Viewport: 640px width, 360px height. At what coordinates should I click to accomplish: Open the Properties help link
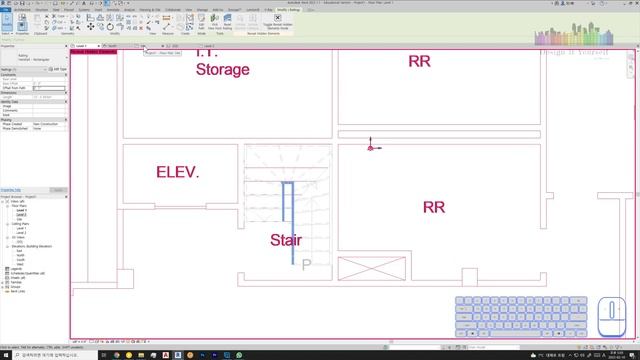tap(11, 190)
